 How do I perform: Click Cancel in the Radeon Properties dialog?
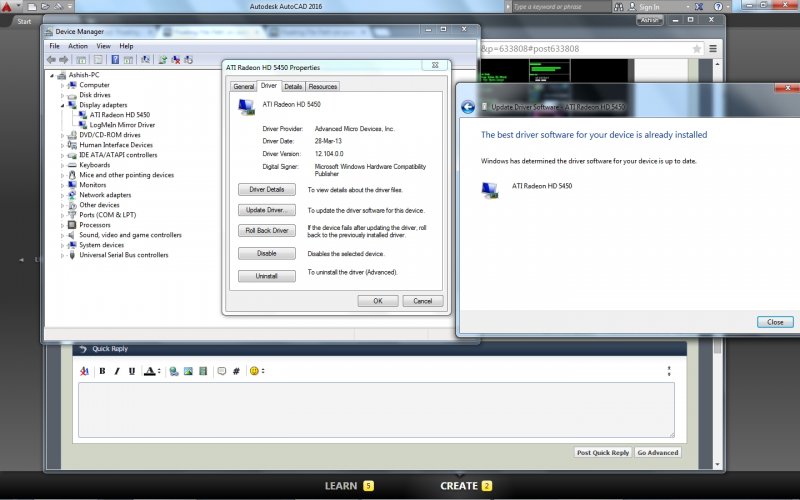pyautogui.click(x=423, y=301)
